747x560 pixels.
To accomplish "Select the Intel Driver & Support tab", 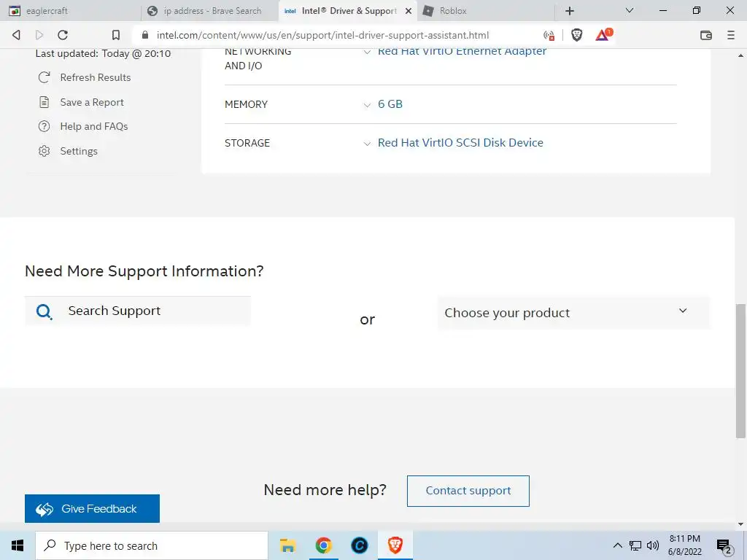I will pyautogui.click(x=348, y=10).
